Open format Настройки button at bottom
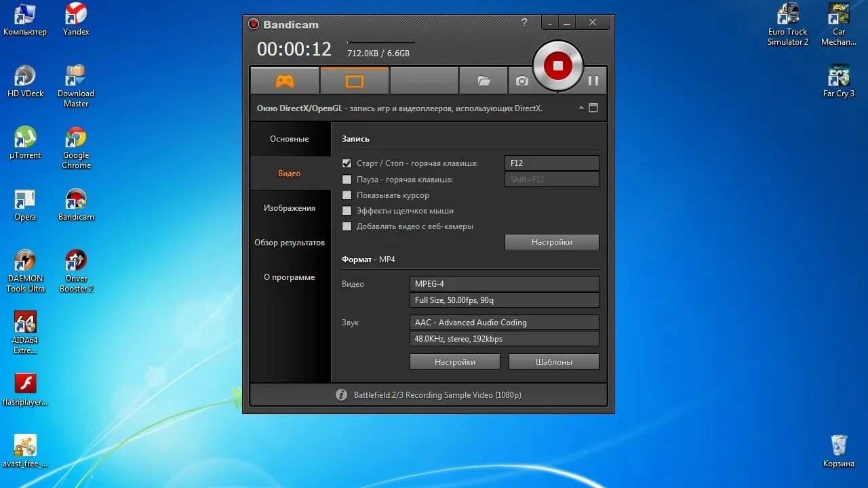Screen dimensions: 868x488 (455, 362)
